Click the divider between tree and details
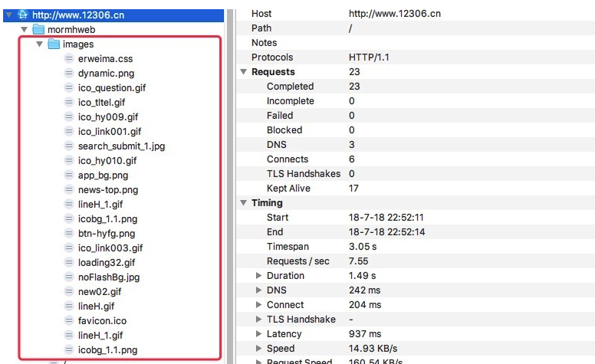Screen dimensions: 595x364 [x=229, y=184]
